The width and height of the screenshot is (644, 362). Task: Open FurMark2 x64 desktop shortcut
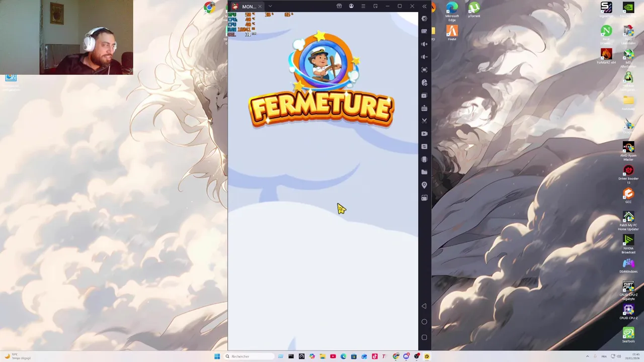tap(606, 56)
